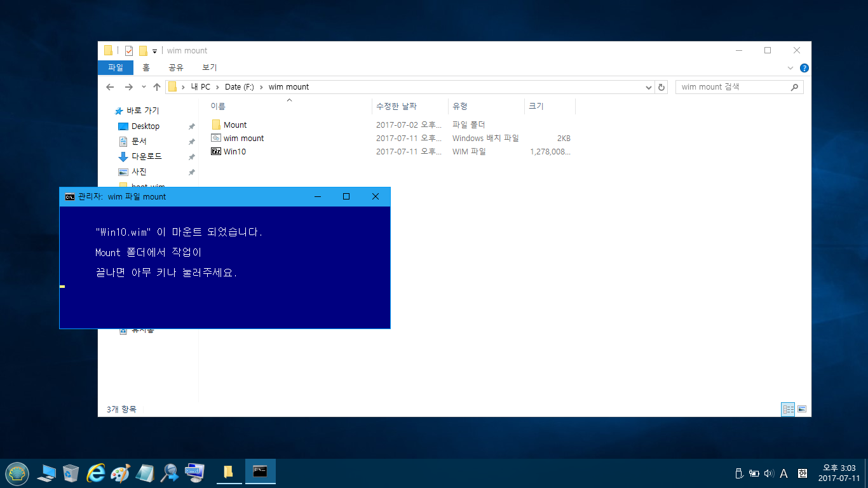Switch to details view layout button
This screenshot has width=868, height=488.
(x=788, y=410)
